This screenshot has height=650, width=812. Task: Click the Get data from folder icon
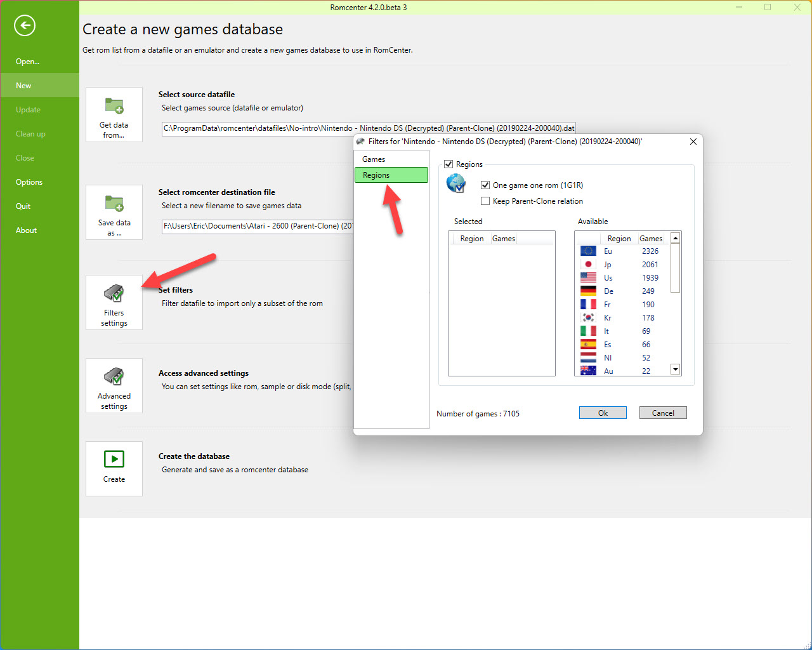click(x=114, y=106)
